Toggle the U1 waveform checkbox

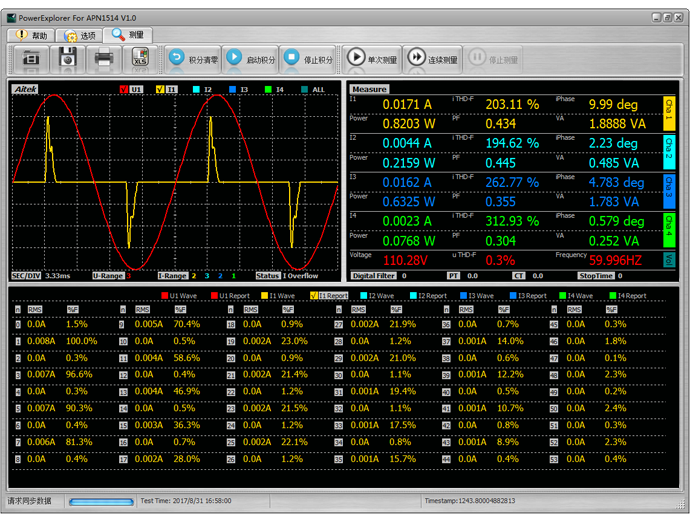[124, 90]
